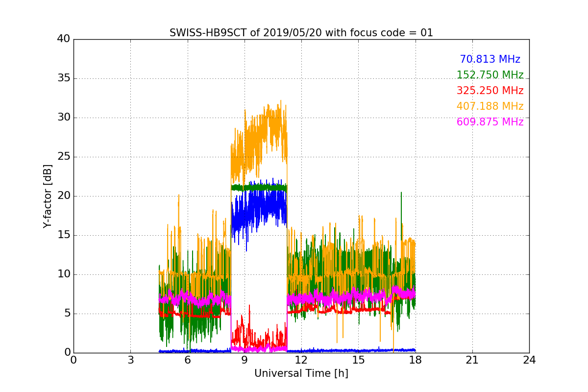
Task: Click the x-axis tick label 3
Action: pos(130,360)
